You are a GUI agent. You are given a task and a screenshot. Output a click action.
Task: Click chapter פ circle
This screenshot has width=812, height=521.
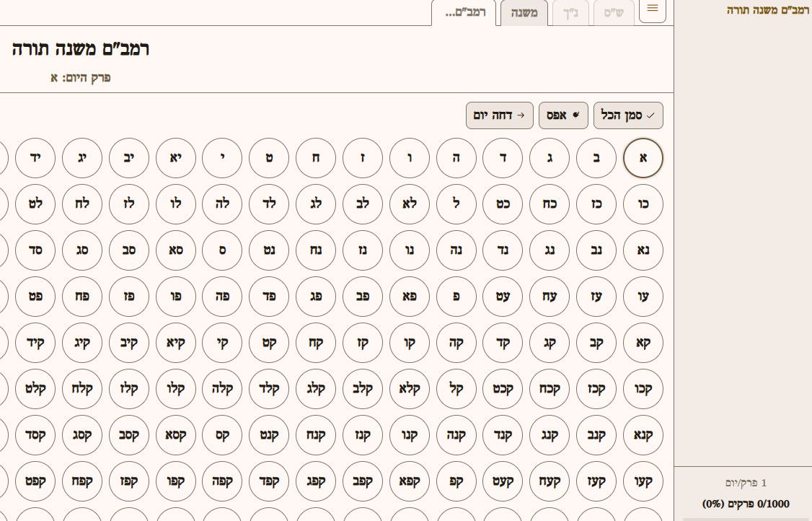pyautogui.click(x=456, y=296)
